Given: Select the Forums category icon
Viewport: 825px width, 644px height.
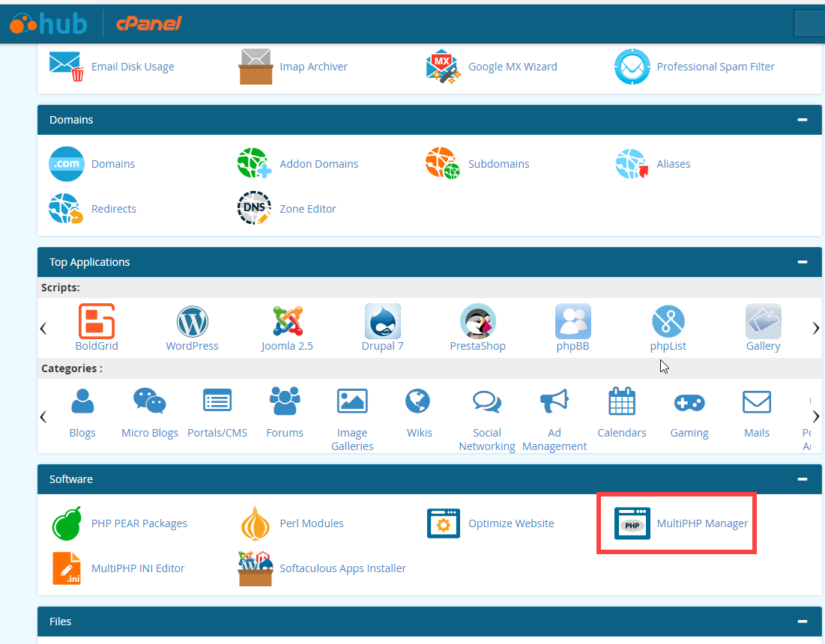Looking at the screenshot, I should [x=285, y=402].
